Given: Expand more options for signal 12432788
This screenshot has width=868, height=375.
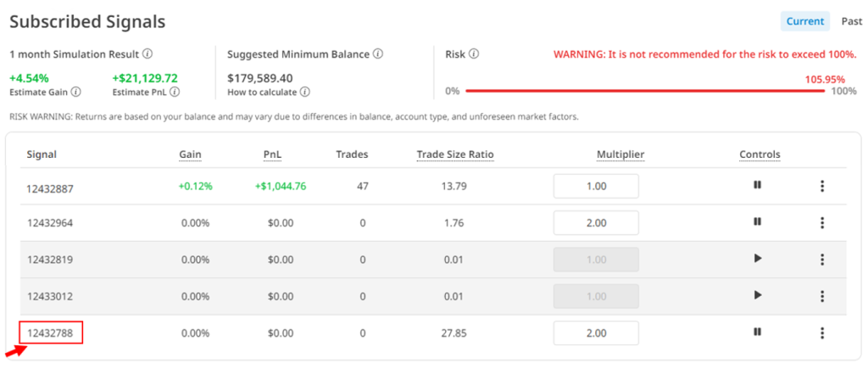Looking at the screenshot, I should 822,333.
